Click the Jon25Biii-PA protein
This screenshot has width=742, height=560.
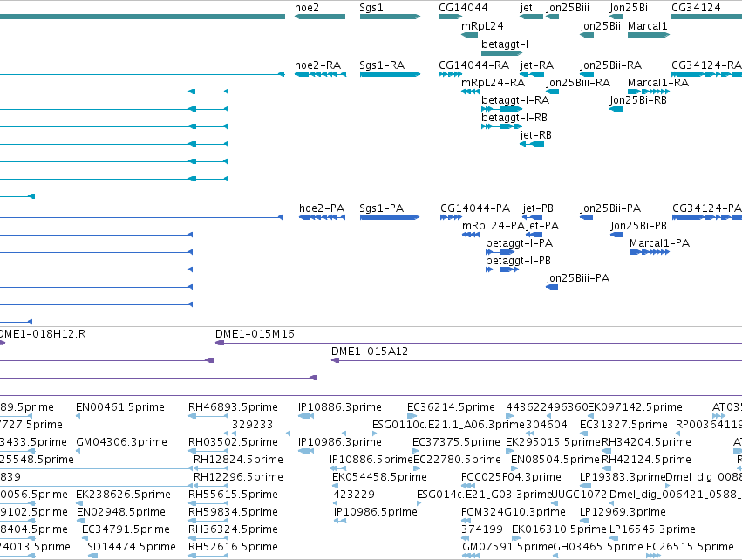click(552, 287)
